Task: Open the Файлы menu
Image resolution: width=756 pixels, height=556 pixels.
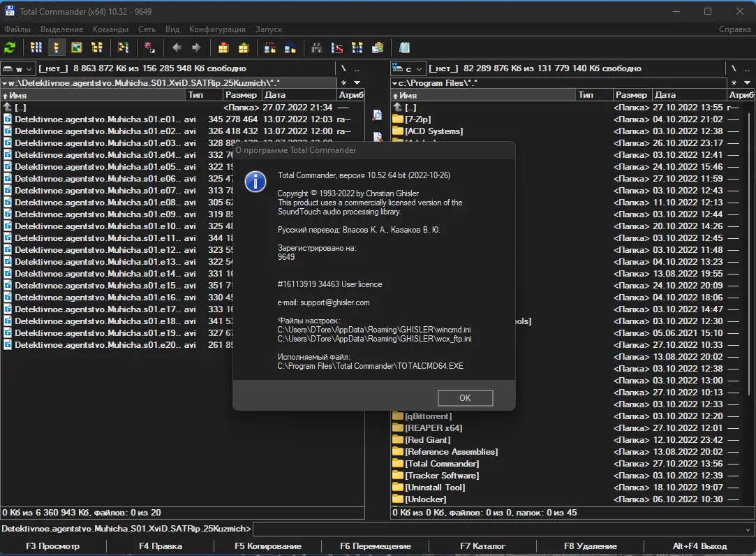Action: pos(17,29)
